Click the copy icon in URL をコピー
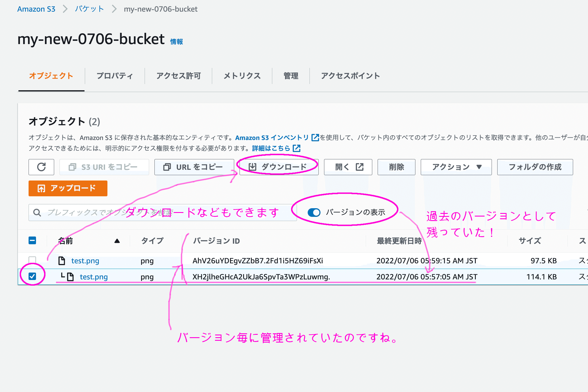588x392 pixels. 167,167
